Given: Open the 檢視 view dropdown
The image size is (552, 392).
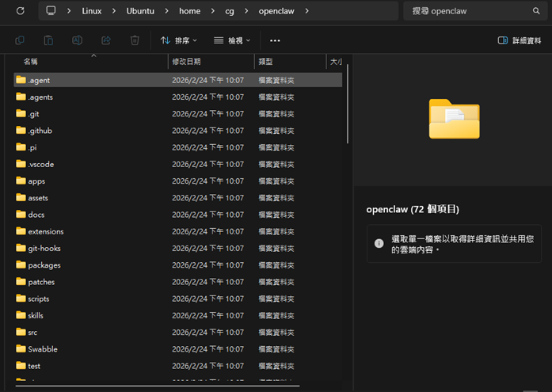Looking at the screenshot, I should coord(232,40).
